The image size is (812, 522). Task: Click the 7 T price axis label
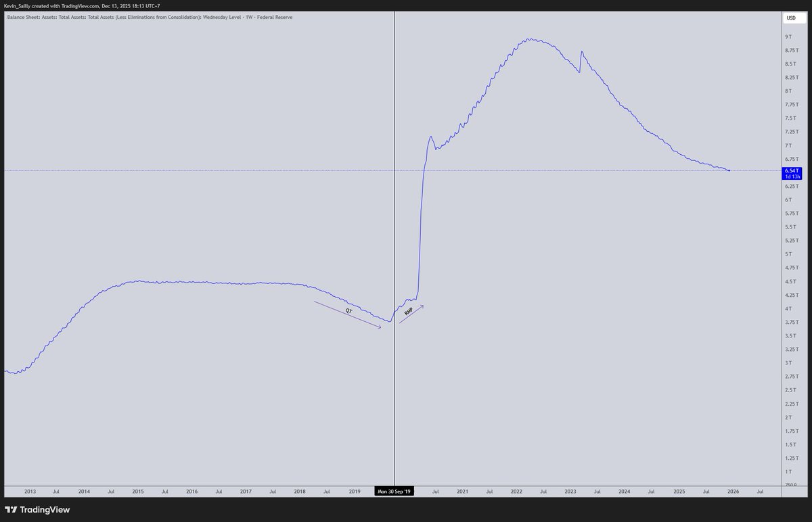pos(788,145)
